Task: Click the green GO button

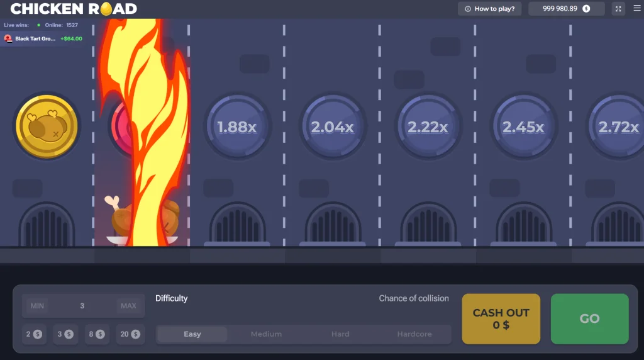Action: pyautogui.click(x=590, y=319)
